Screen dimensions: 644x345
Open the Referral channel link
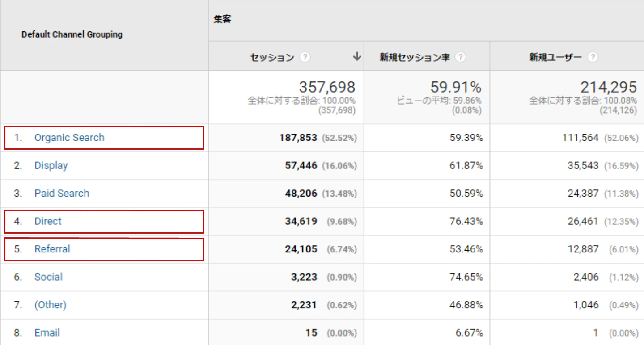52,249
